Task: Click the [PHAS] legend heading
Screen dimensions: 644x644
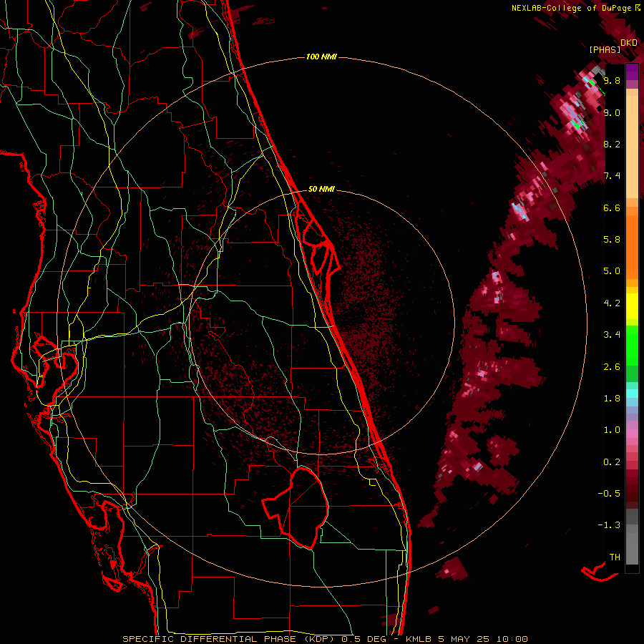Action: (605, 50)
